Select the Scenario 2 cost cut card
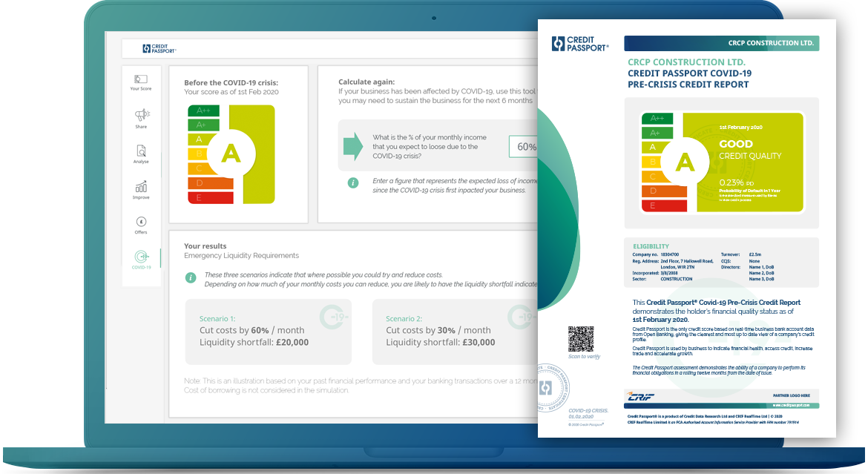Viewport: 868px width, 474px height. click(x=454, y=332)
